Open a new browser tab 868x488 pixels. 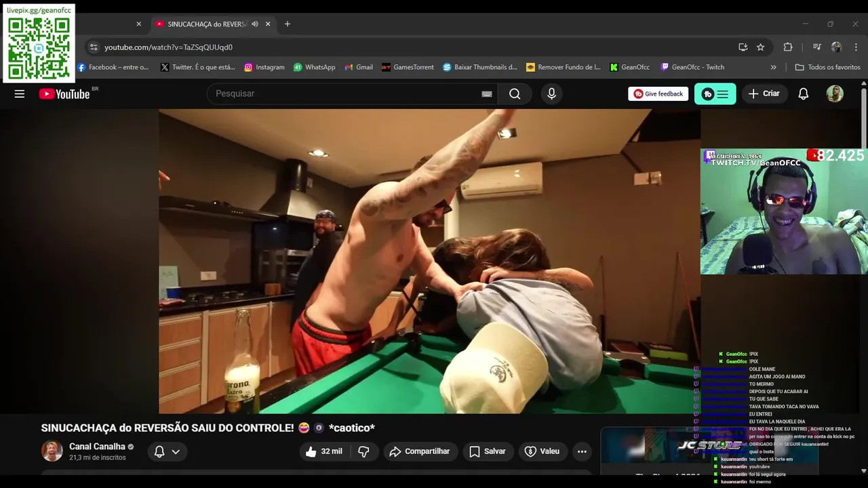coord(288,24)
